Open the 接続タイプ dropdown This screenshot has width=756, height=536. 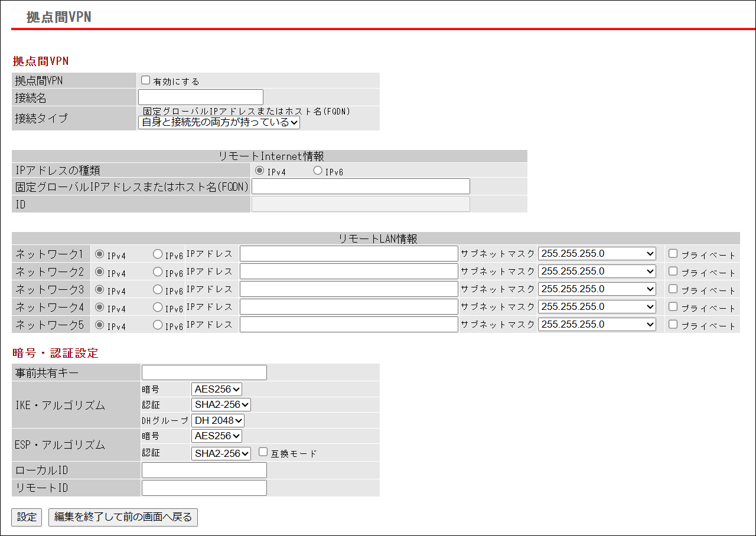coord(219,122)
